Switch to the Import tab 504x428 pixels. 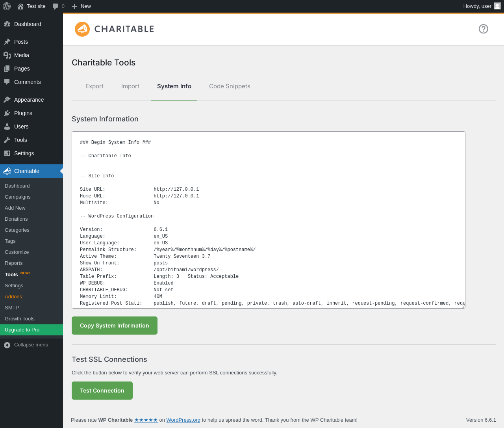(x=130, y=86)
